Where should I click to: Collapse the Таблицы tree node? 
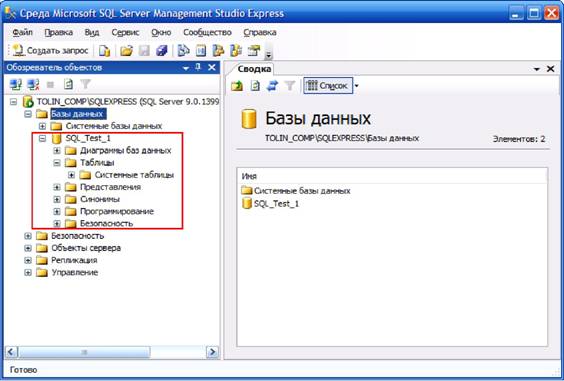[56, 163]
